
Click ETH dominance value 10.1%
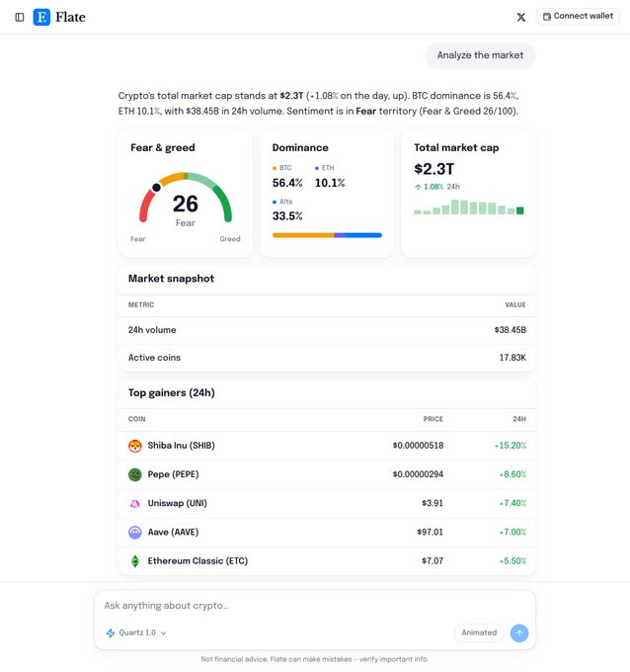pos(330,183)
